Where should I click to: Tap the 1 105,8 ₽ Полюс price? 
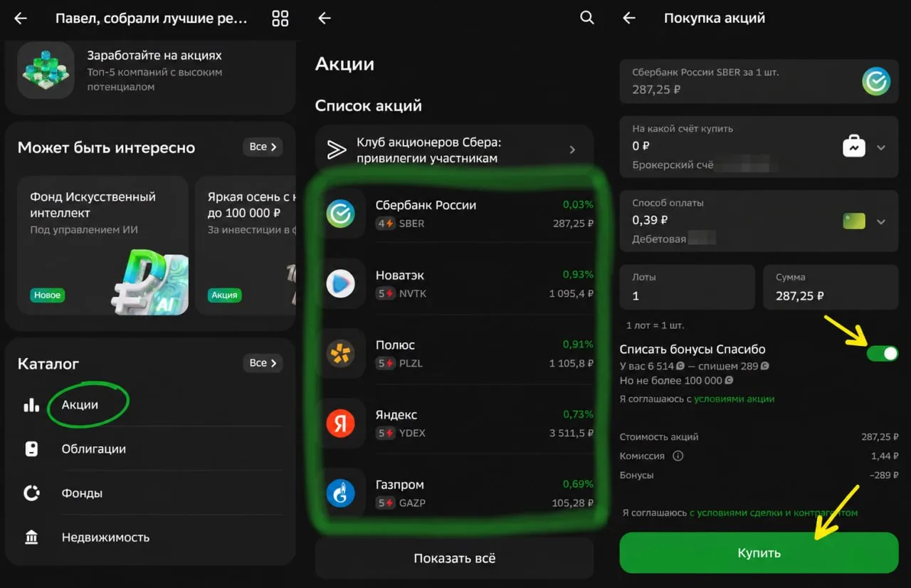(x=571, y=363)
